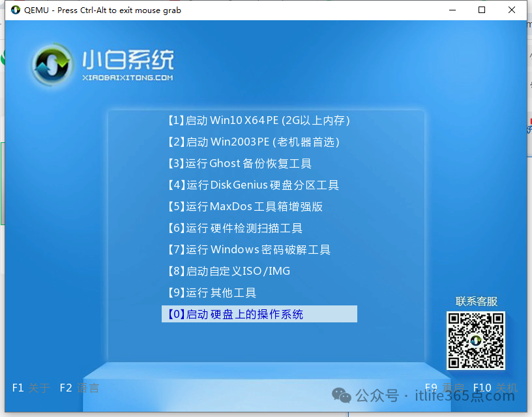Click the F2 语言 language shortcut
This screenshot has width=532, height=417.
point(80,388)
